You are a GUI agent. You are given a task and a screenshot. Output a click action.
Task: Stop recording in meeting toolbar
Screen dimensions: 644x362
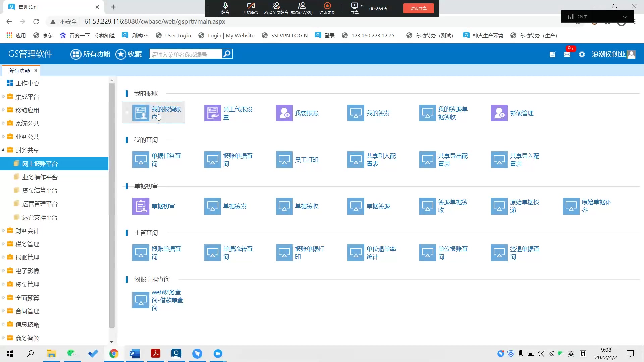327,8
